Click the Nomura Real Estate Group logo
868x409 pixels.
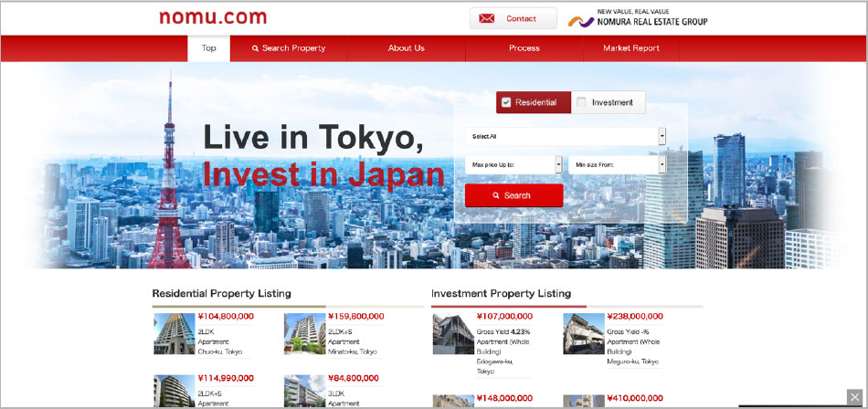click(638, 18)
